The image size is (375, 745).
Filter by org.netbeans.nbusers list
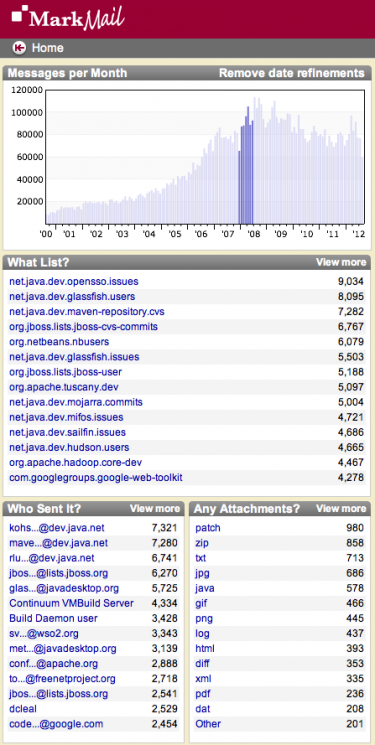point(59,342)
